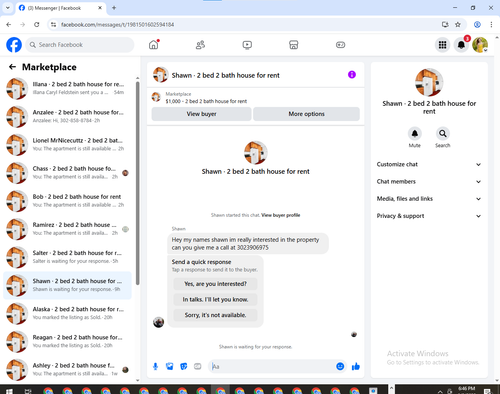Open the Watch video icon
Viewport: 500px width, 394px height.
click(247, 45)
